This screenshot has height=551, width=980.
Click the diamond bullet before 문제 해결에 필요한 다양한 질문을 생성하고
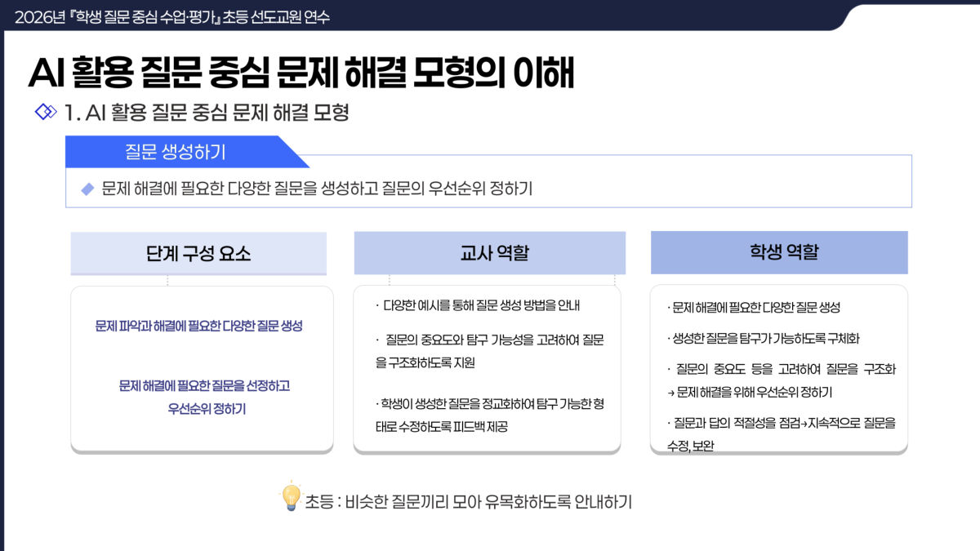88,189
